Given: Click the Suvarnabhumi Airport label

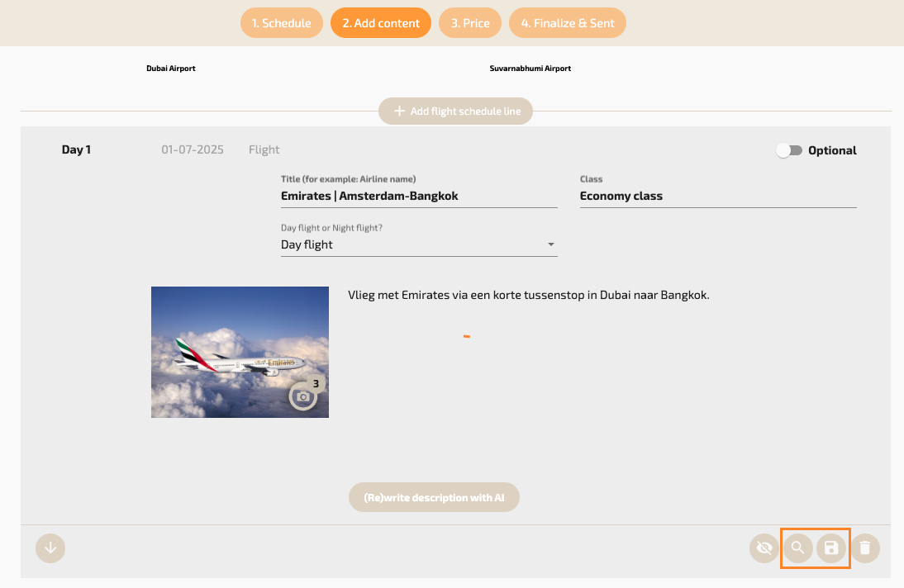Looking at the screenshot, I should point(531,68).
